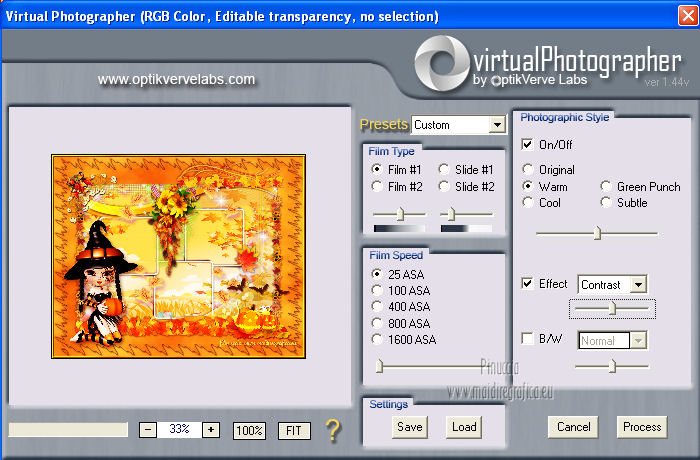700x460 pixels.
Task: Adjust the Photographic Style strength slider
Action: [597, 233]
